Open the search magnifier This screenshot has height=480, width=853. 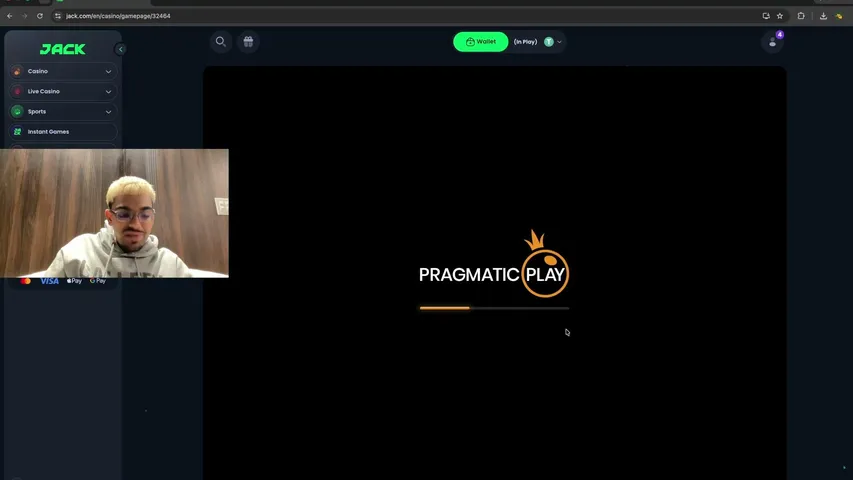(x=221, y=42)
